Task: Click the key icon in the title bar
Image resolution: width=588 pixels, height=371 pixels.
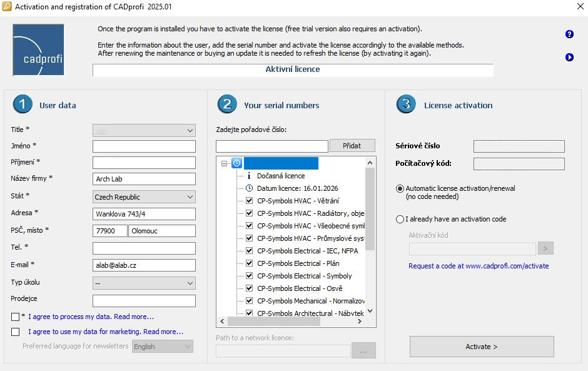Action: 6,7
